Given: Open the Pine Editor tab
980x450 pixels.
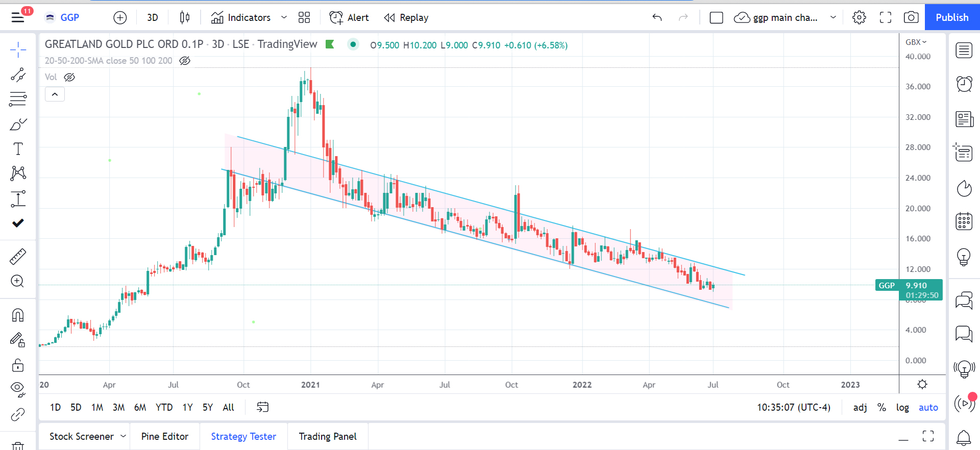Looking at the screenshot, I should coord(165,436).
